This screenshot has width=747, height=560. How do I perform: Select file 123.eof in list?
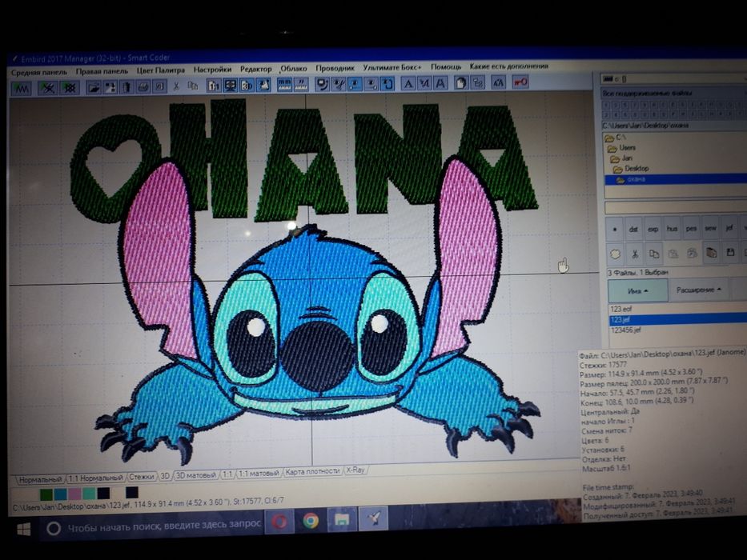[622, 309]
